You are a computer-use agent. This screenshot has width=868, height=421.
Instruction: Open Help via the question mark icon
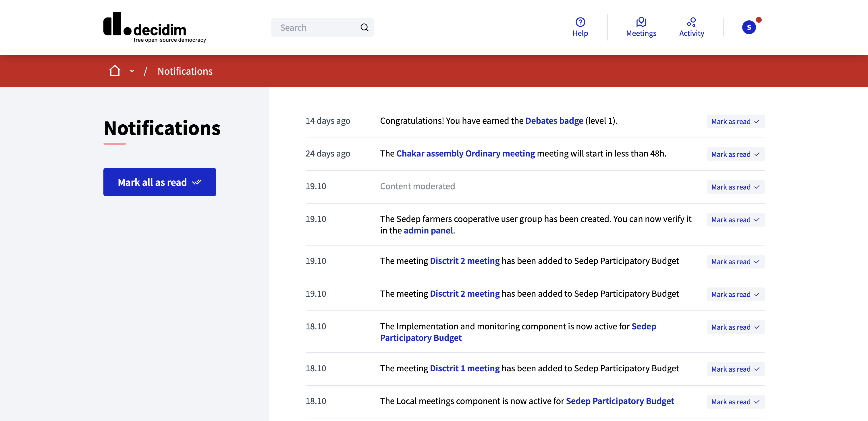pos(580,22)
